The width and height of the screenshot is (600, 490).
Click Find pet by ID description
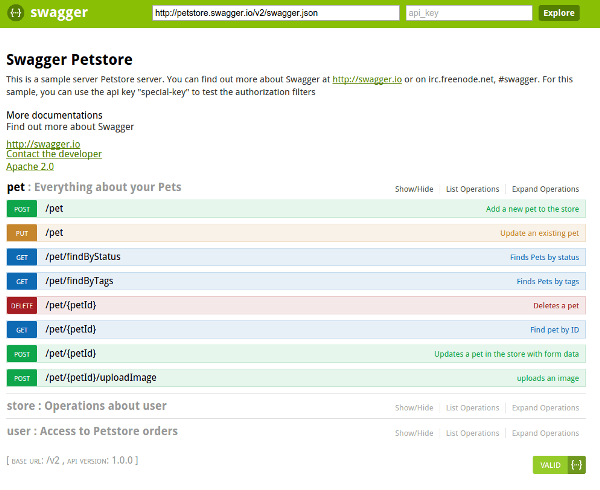554,329
